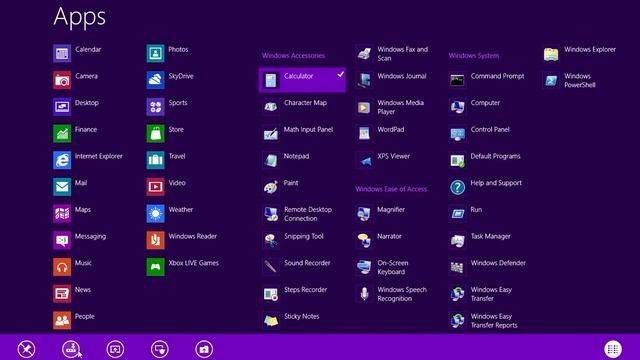Launch Windows Media Player icon
This screenshot has height=360, width=640.
[x=364, y=107]
